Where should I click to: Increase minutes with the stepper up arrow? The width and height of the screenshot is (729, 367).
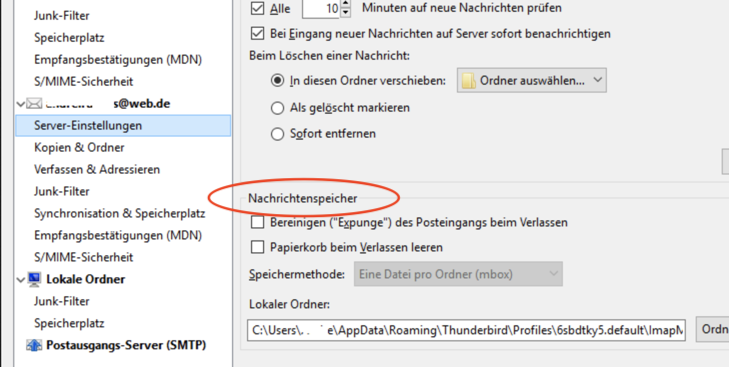[x=345, y=4]
